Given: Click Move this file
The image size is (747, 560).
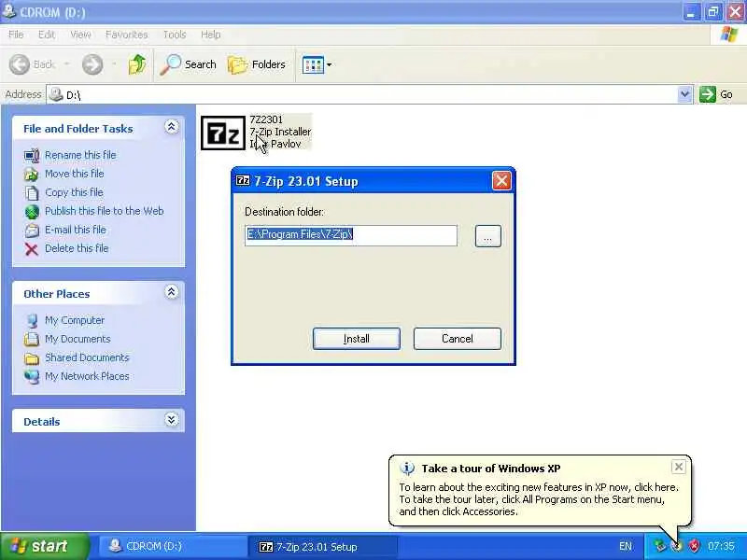Looking at the screenshot, I should (x=75, y=174).
